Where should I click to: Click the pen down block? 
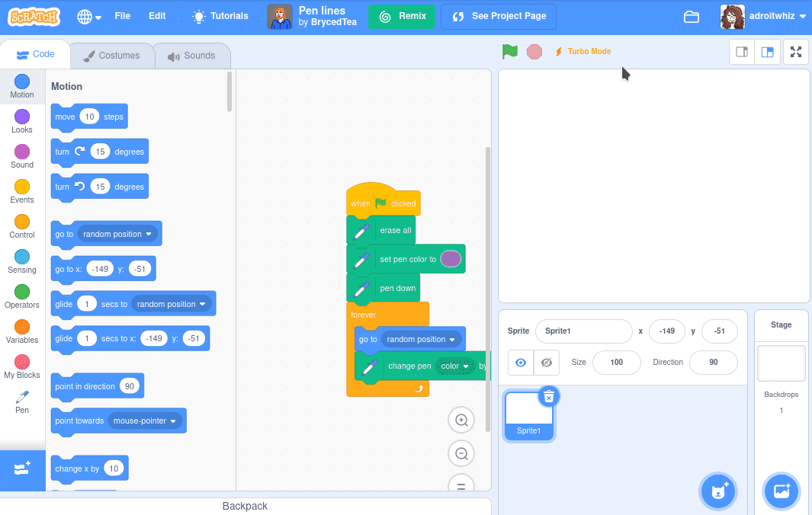tap(384, 288)
